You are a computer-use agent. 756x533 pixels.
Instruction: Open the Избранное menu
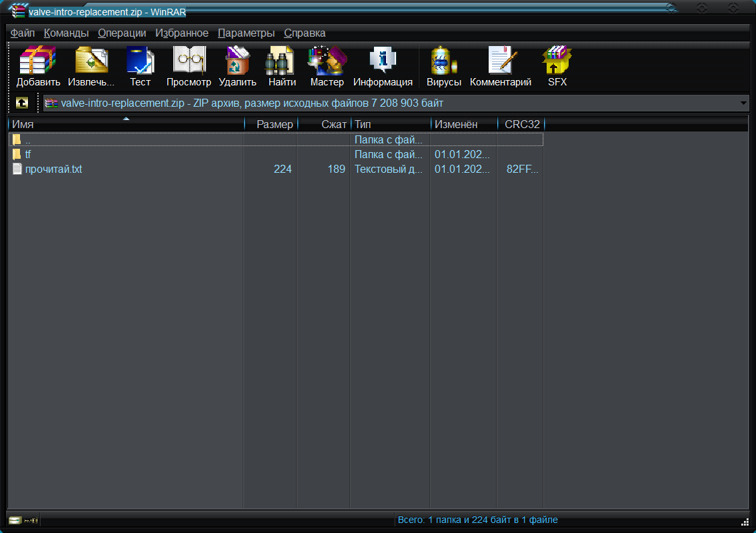(182, 33)
